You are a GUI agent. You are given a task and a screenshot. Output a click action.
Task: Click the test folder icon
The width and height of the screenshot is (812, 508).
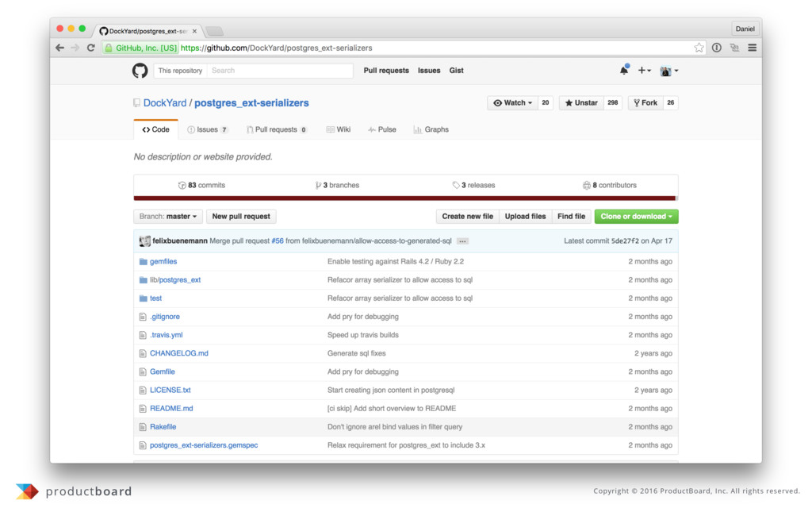point(143,298)
